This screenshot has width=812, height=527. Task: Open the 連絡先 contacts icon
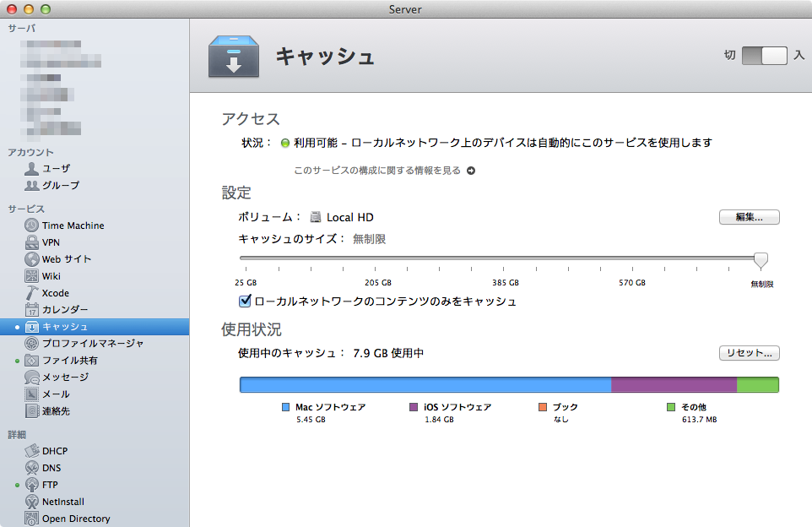[x=31, y=411]
